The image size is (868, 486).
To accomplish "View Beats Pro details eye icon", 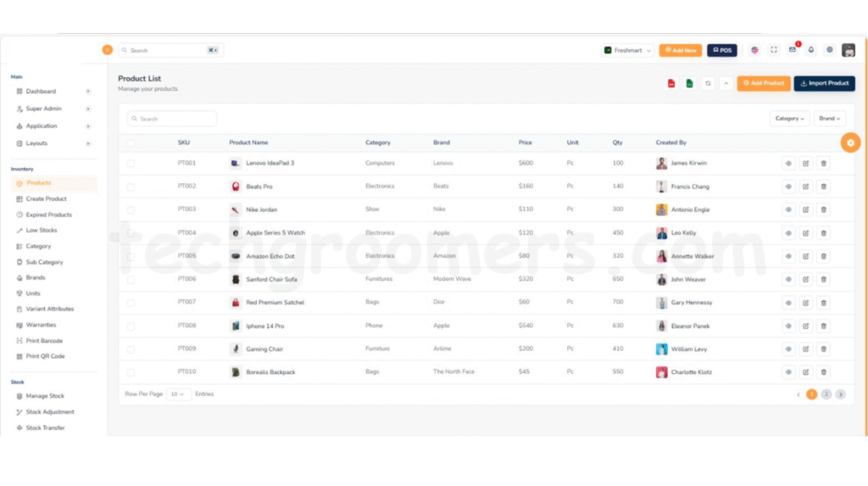I will click(x=788, y=187).
